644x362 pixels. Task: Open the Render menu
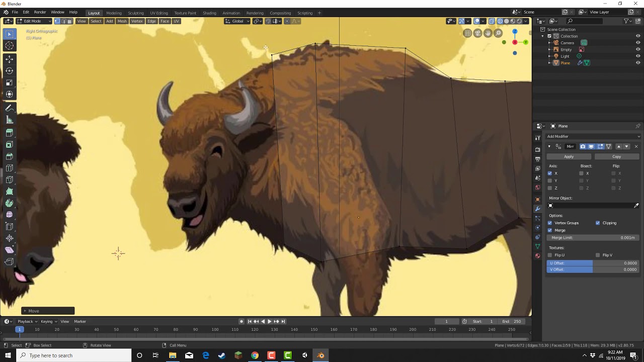pos(40,12)
